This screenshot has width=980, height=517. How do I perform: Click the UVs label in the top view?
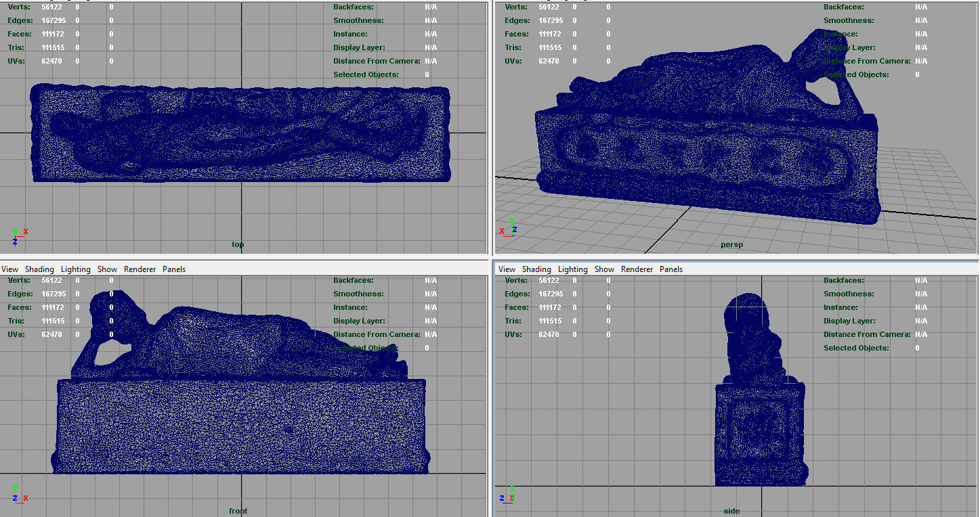(16, 61)
